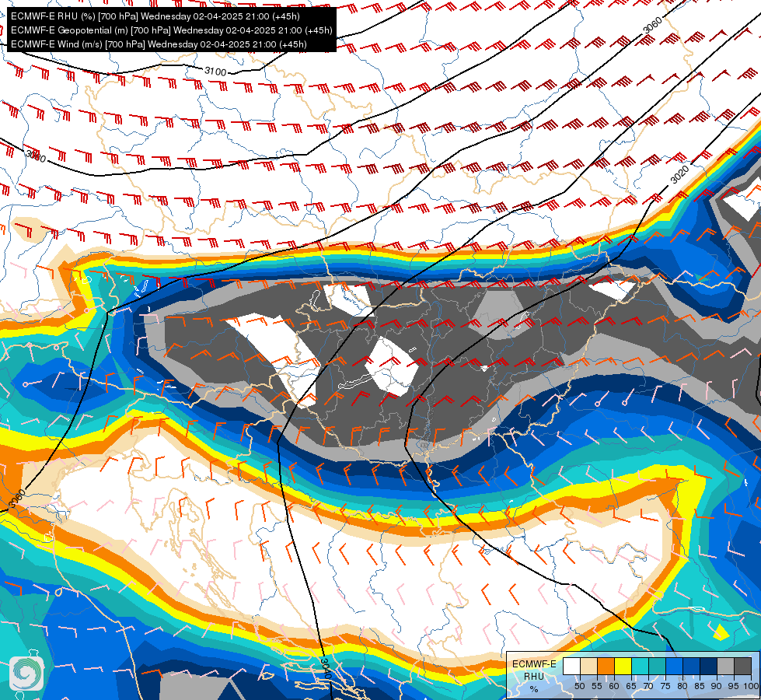Click the legend tick value 95
Image resolution: width=761 pixels, height=700 pixels.
[733, 686]
